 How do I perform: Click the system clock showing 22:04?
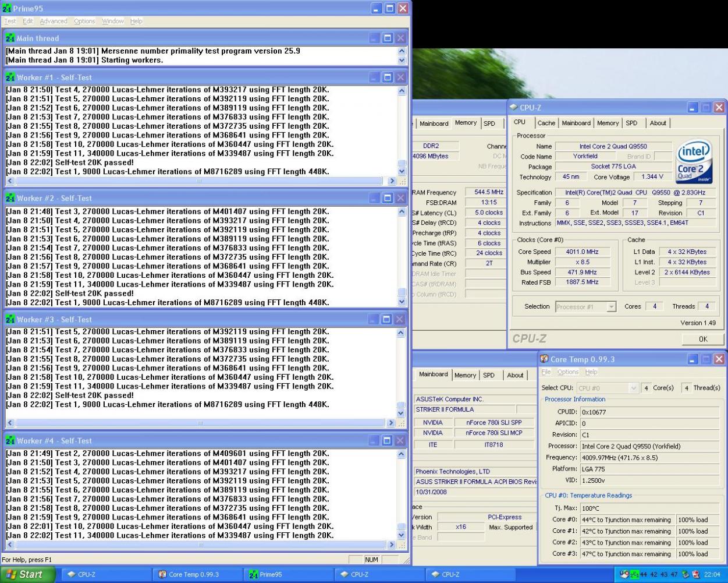click(x=712, y=574)
